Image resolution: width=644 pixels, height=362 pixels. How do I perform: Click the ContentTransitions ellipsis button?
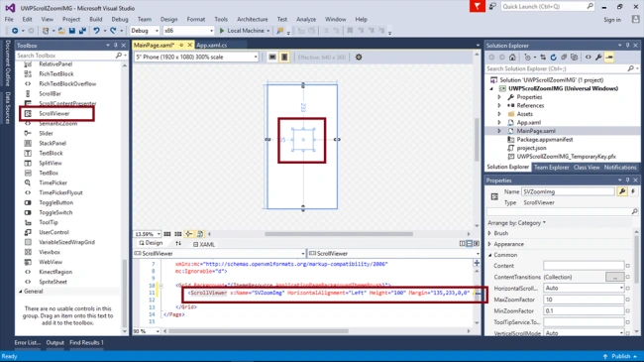coord(615,277)
